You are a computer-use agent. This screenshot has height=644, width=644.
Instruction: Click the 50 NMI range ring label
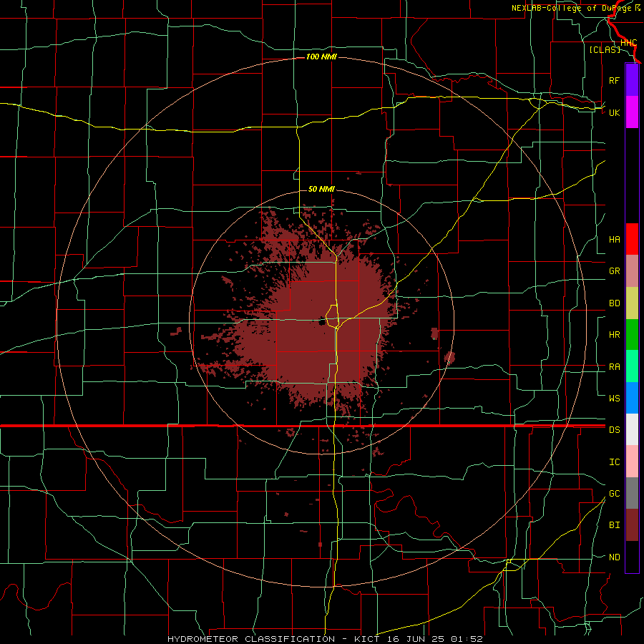coord(321,189)
